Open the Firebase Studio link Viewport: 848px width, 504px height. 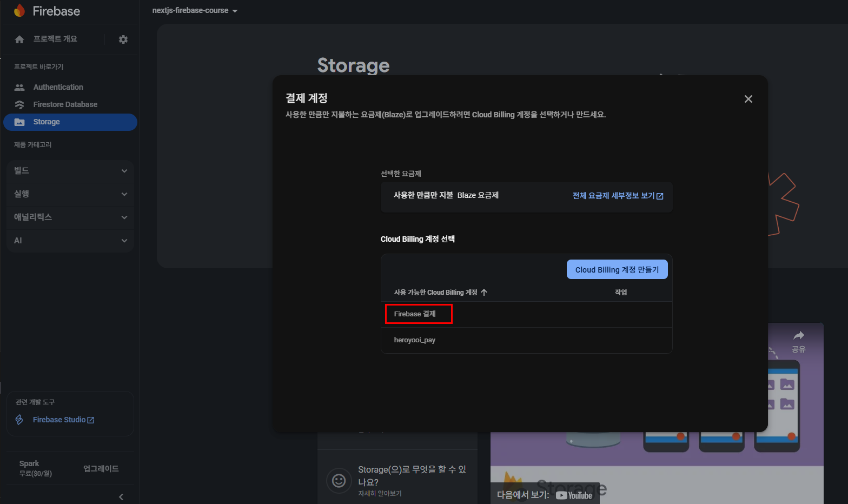tap(64, 420)
